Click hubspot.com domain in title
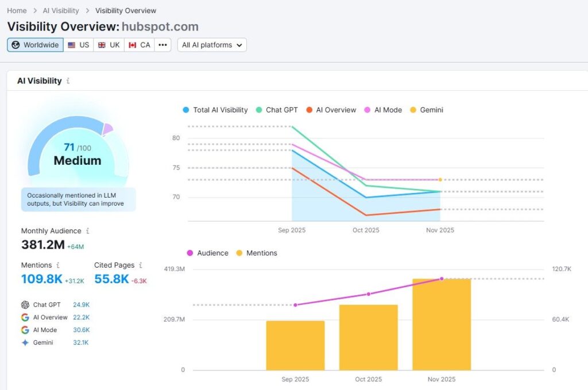Image resolution: width=588 pixels, height=390 pixels. tap(160, 26)
